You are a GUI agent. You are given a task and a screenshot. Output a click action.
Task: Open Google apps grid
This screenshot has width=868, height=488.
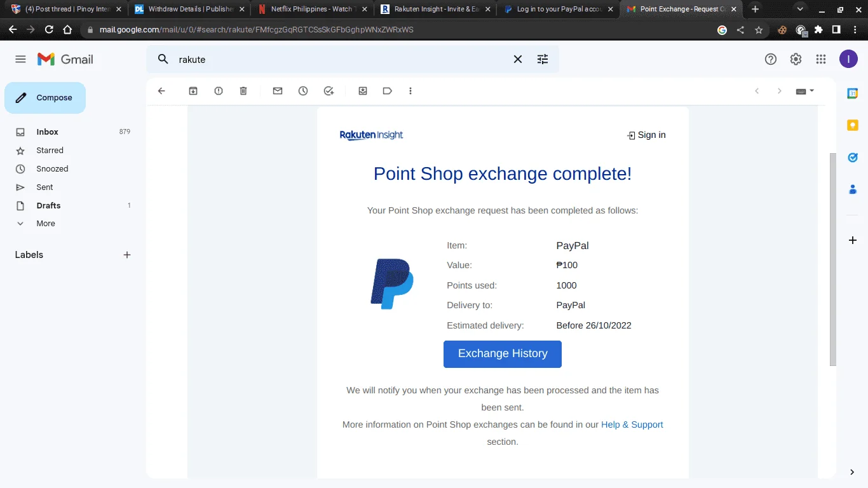821,59
